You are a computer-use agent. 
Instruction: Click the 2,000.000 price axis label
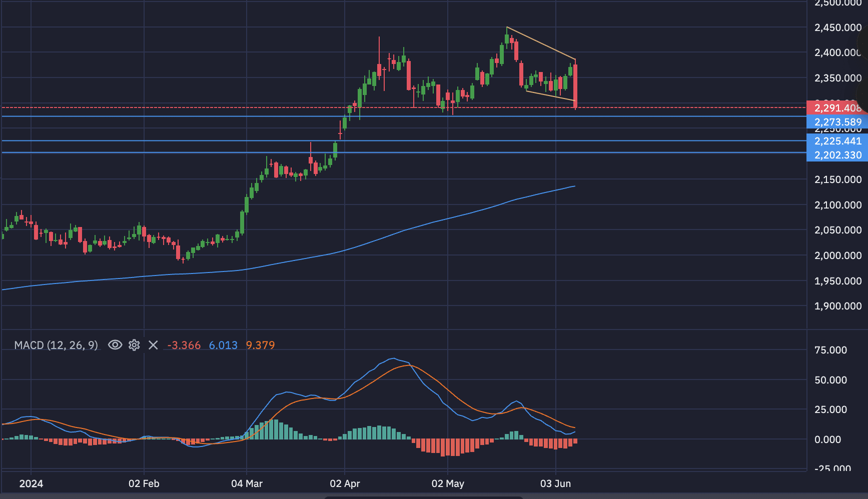click(x=838, y=255)
